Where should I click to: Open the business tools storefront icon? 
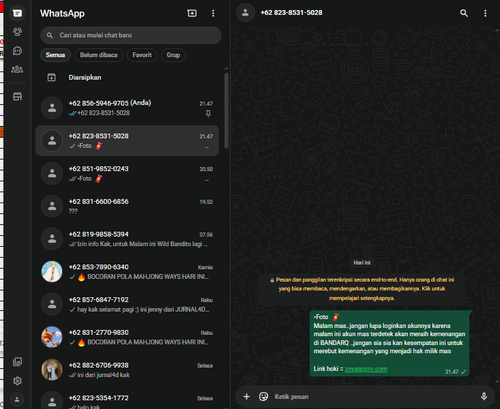tap(17, 97)
